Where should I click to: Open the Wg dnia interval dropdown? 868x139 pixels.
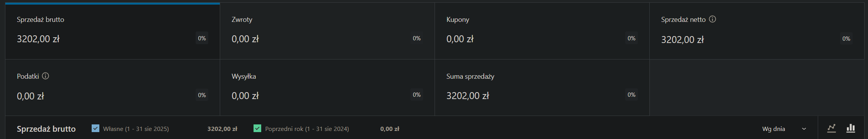pyautogui.click(x=784, y=129)
